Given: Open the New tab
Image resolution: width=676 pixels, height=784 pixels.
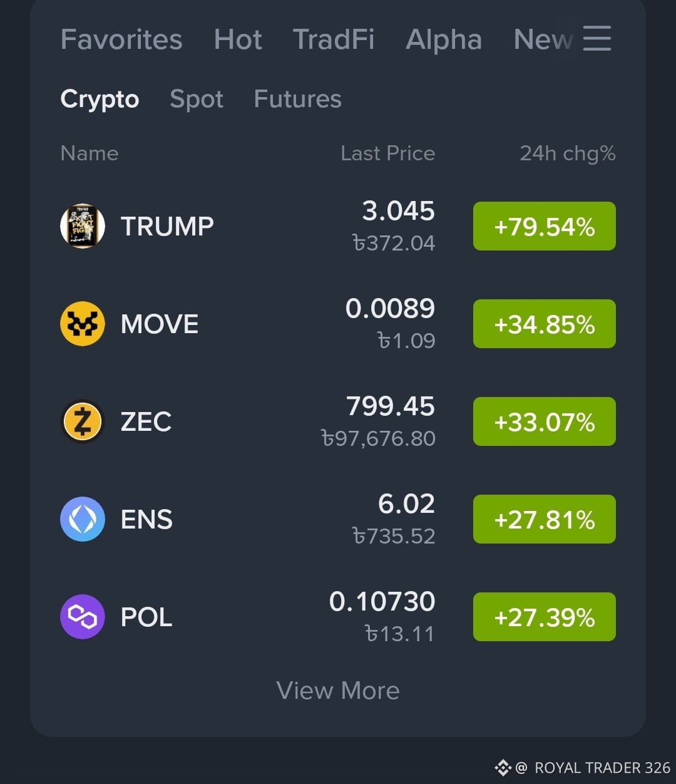Looking at the screenshot, I should click(543, 39).
